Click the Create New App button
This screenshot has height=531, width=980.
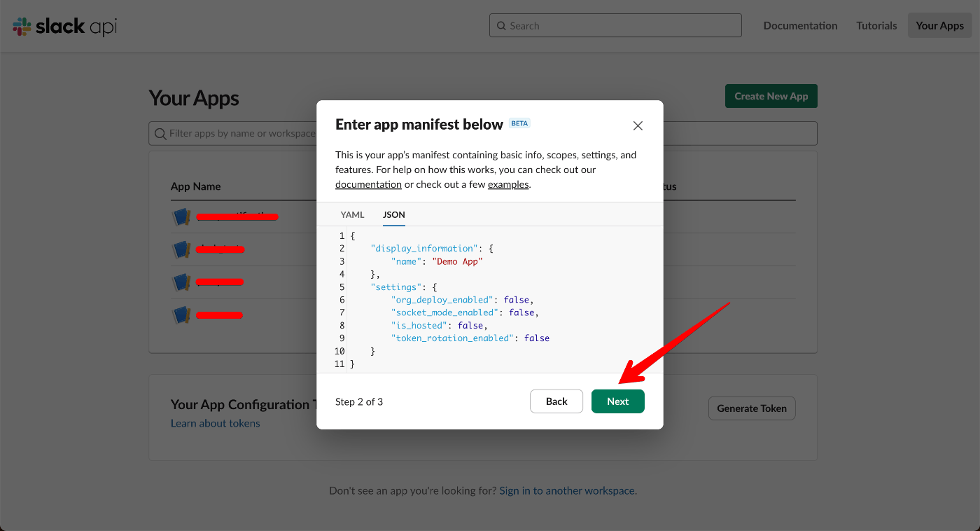tap(771, 96)
